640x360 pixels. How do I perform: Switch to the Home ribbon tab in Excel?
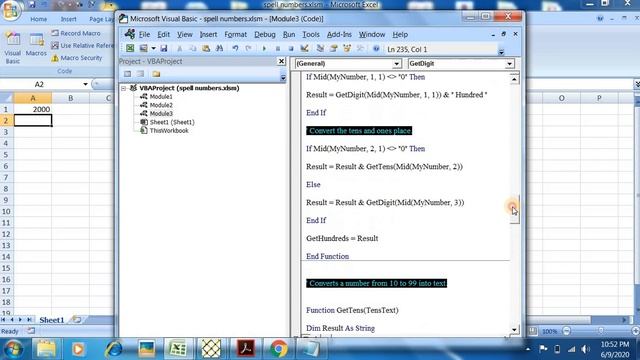[39, 19]
